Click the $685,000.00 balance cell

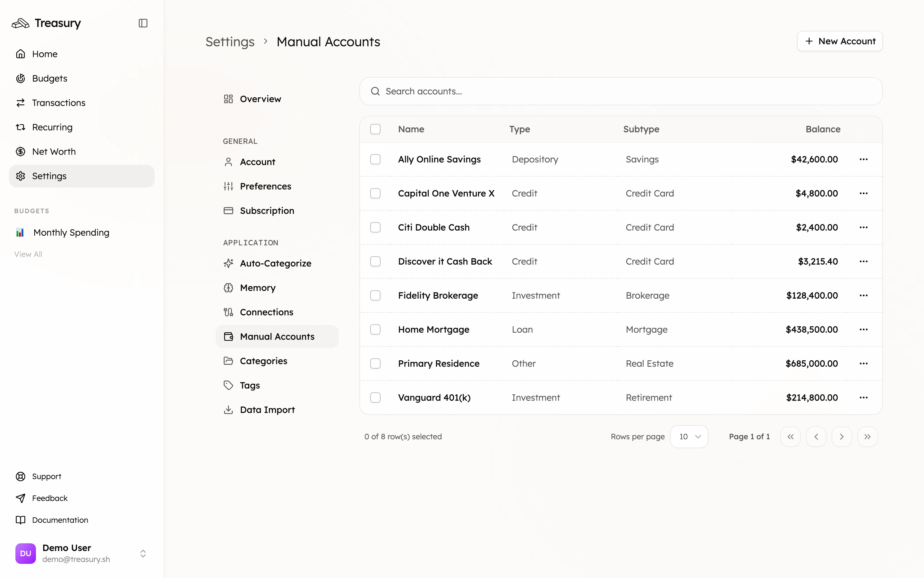pyautogui.click(x=811, y=363)
